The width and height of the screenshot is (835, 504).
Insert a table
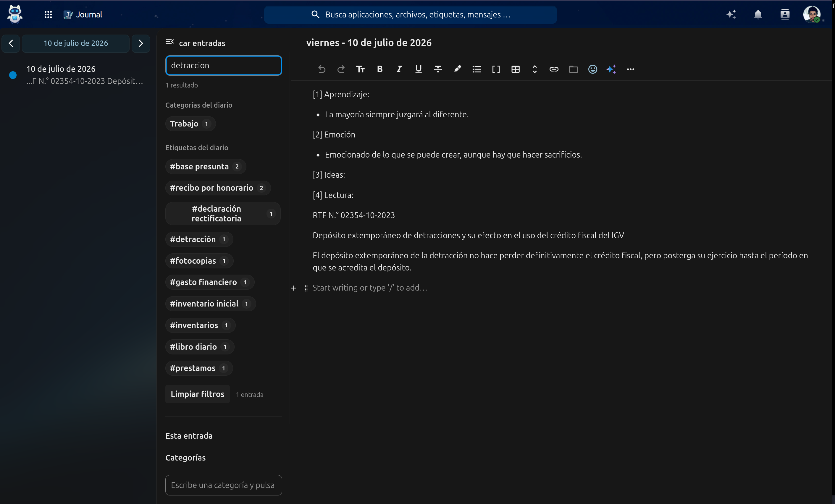click(x=516, y=69)
